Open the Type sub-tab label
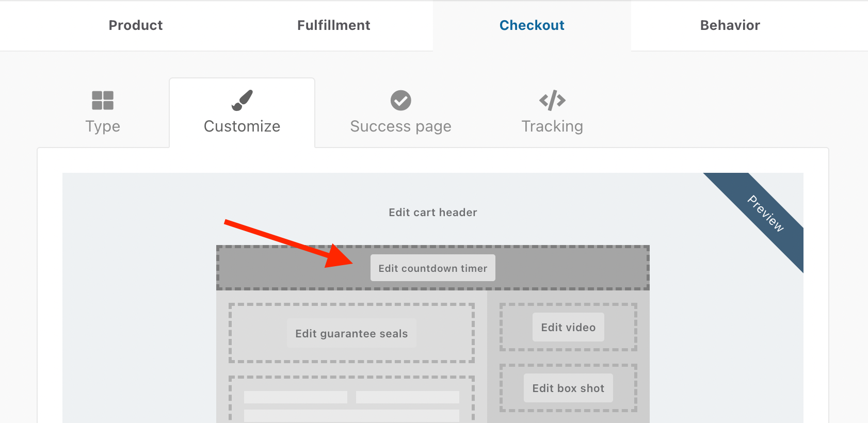The image size is (868, 423). 103,126
